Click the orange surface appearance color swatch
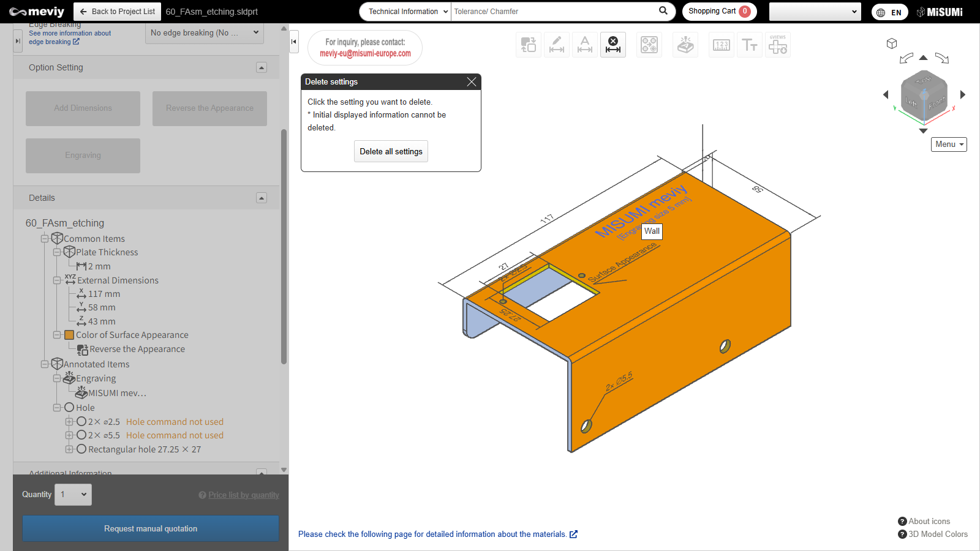 coord(69,335)
